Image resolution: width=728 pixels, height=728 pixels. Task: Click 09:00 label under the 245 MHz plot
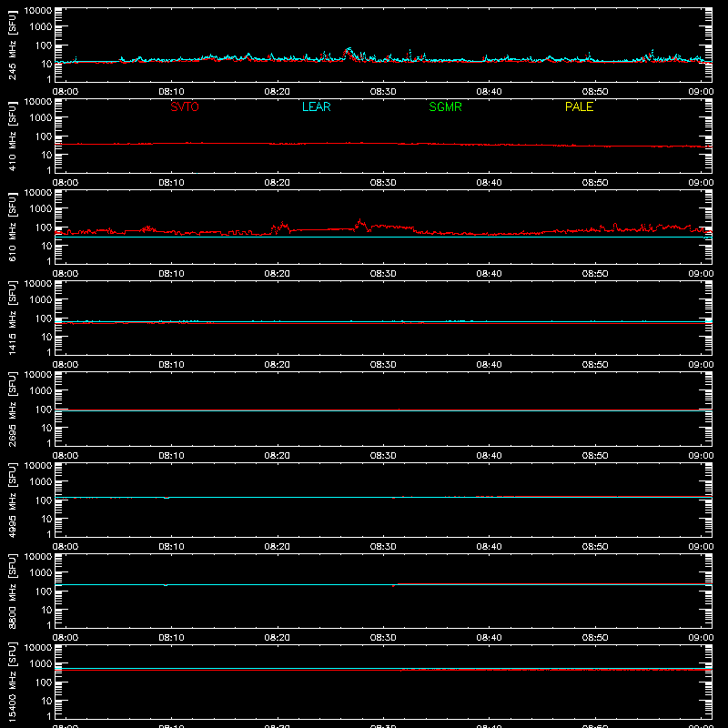701,92
